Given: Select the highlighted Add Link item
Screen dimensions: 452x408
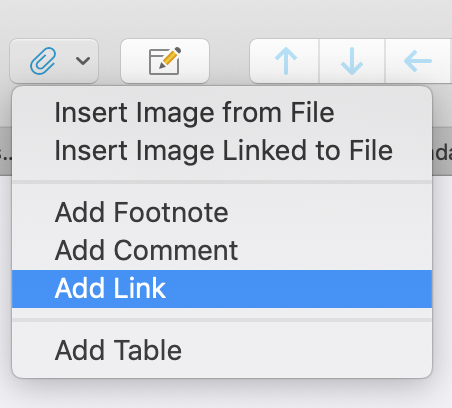Looking at the screenshot, I should tap(222, 289).
